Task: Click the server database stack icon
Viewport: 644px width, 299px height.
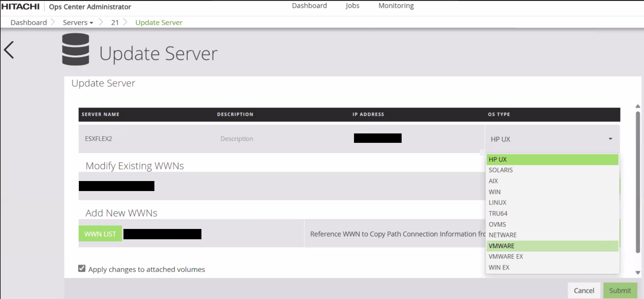Action: pos(76,49)
